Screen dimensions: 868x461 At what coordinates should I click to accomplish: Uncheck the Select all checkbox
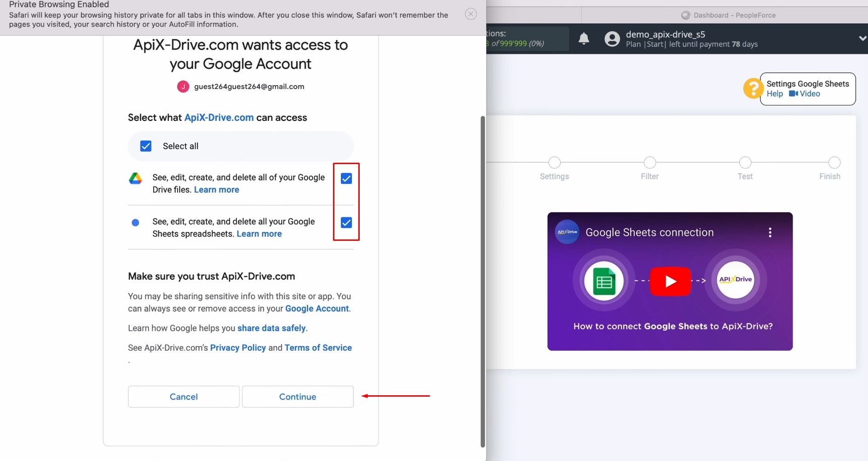coord(145,146)
